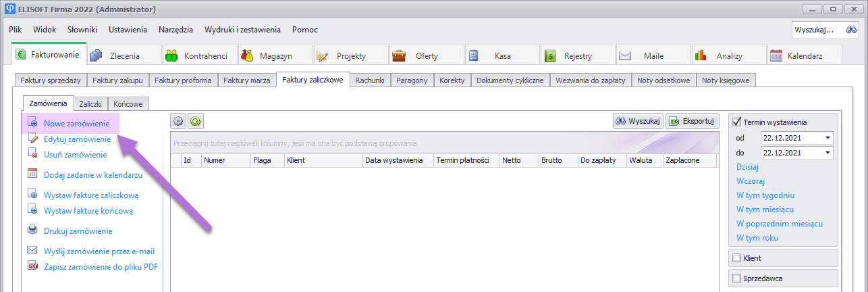Click the Data wystawienia column header
The width and height of the screenshot is (868, 292).
coord(398,160)
